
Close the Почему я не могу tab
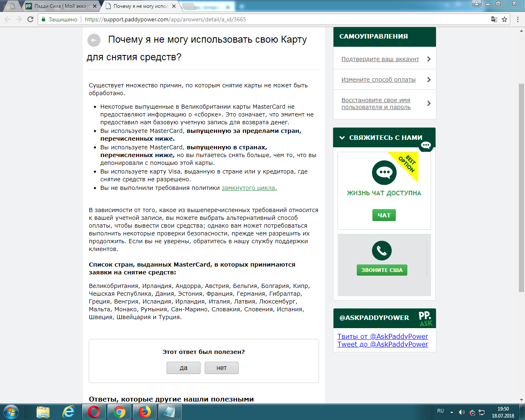click(x=174, y=6)
